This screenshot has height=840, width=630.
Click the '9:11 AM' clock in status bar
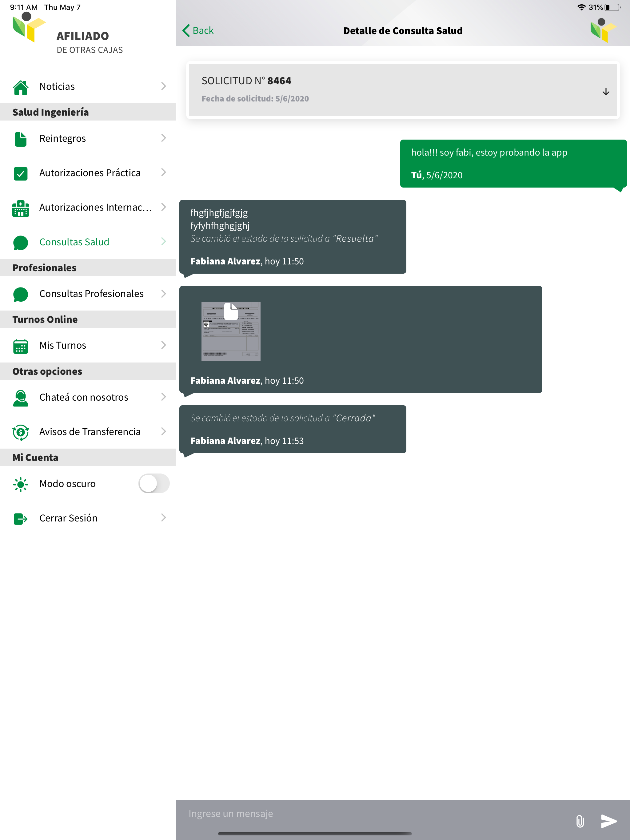click(x=24, y=7)
